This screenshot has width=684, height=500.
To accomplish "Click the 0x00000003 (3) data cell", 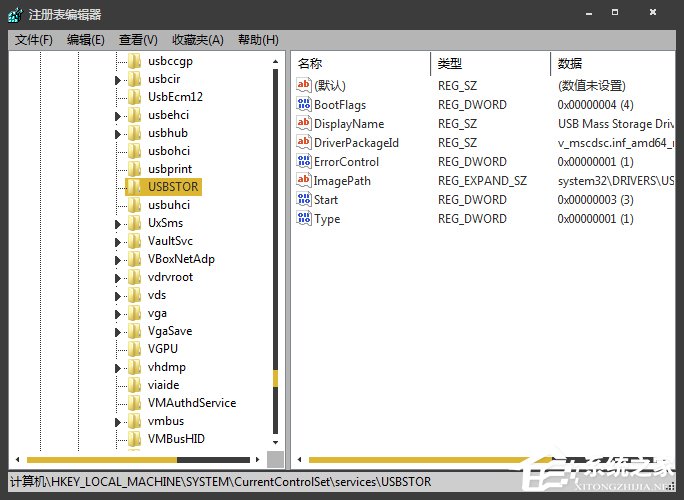I will (595, 200).
